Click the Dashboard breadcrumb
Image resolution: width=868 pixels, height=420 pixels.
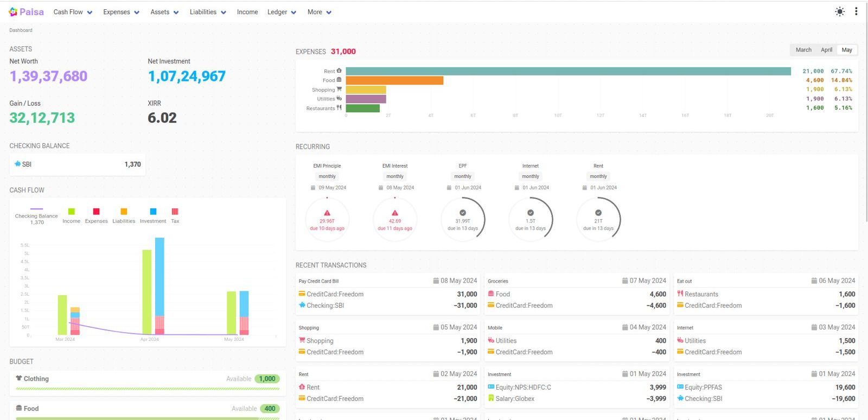pos(21,30)
